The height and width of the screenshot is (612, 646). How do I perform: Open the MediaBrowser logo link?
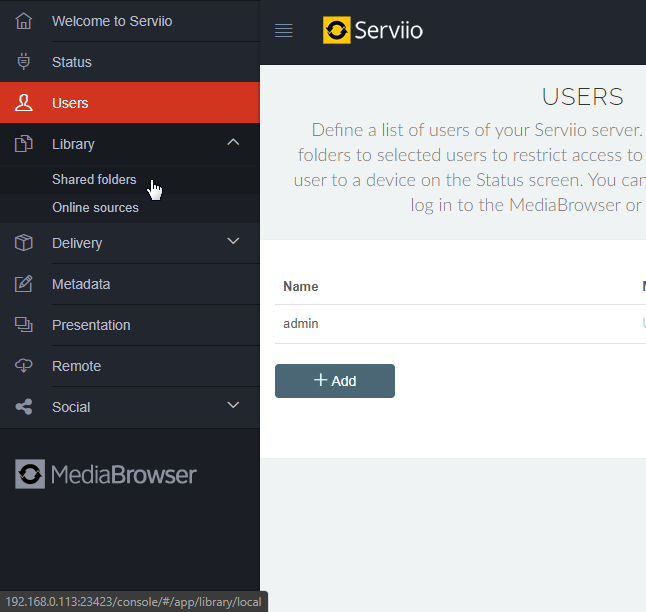click(x=105, y=474)
